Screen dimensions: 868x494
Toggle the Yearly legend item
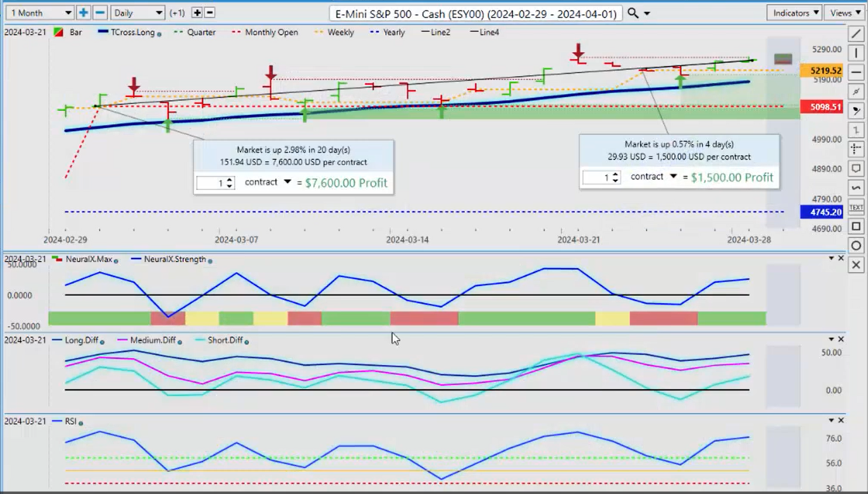click(388, 32)
